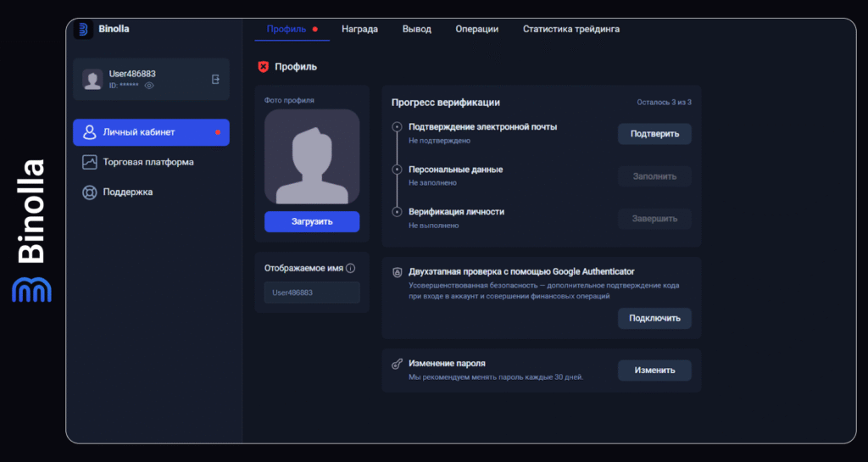
Task: Go to the Операции tab
Action: [x=476, y=29]
